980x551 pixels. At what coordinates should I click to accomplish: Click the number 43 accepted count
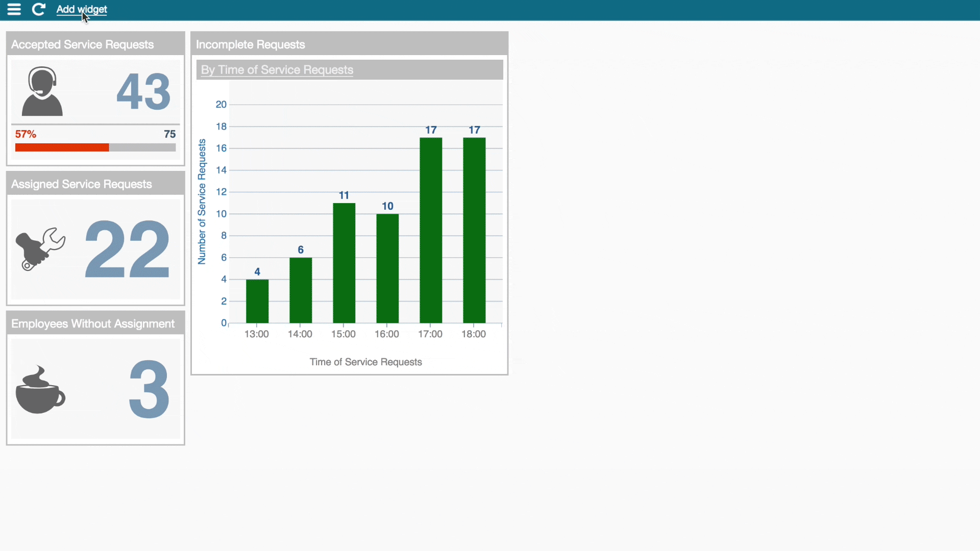pos(143,92)
